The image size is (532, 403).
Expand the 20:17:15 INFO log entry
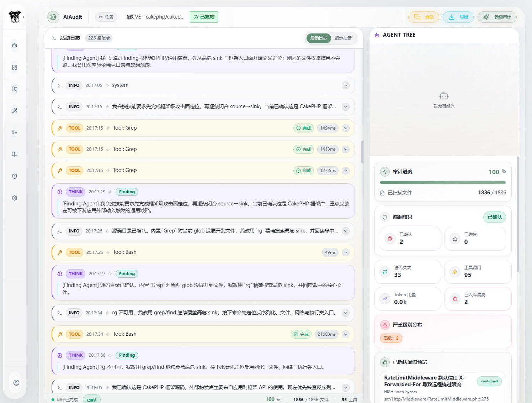pos(346,107)
